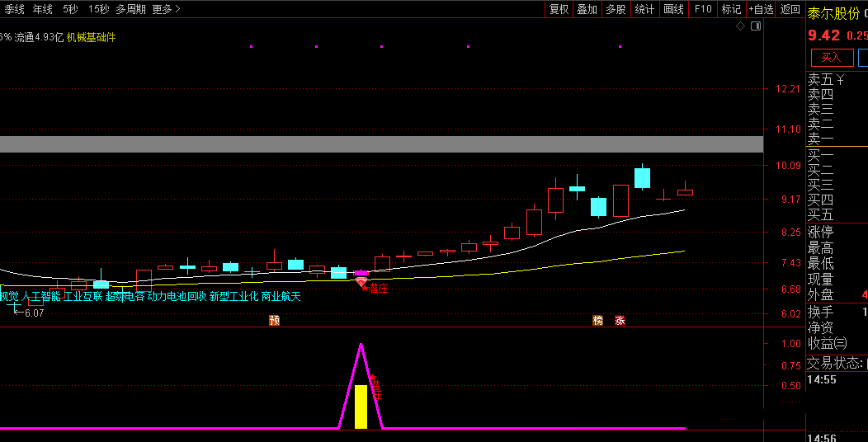
Task: Click the 涨 event marker icon
Action: (620, 320)
